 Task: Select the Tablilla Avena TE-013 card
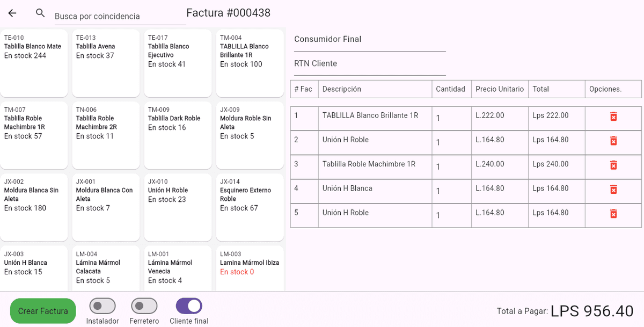[x=106, y=63]
